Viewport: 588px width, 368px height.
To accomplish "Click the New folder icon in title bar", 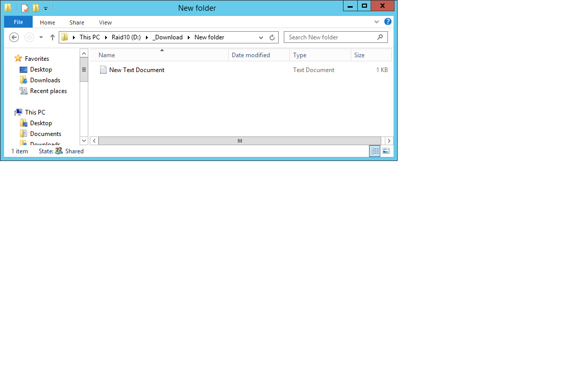I will click(36, 8).
